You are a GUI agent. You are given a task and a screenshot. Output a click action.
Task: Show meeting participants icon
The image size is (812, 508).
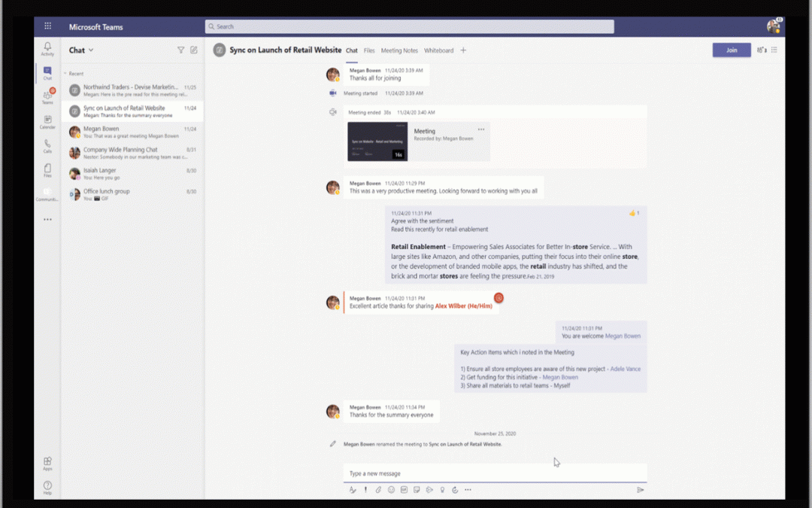coord(762,50)
